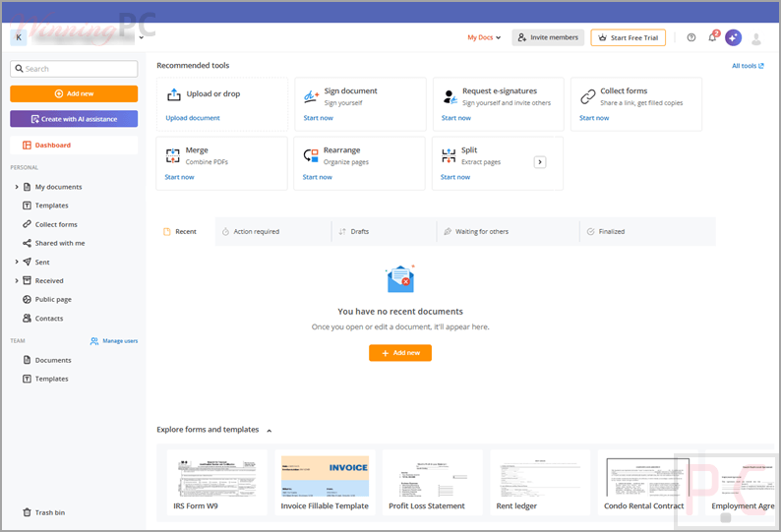781x532 pixels.
Task: Expand the My documents tree arrow
Action: point(17,187)
